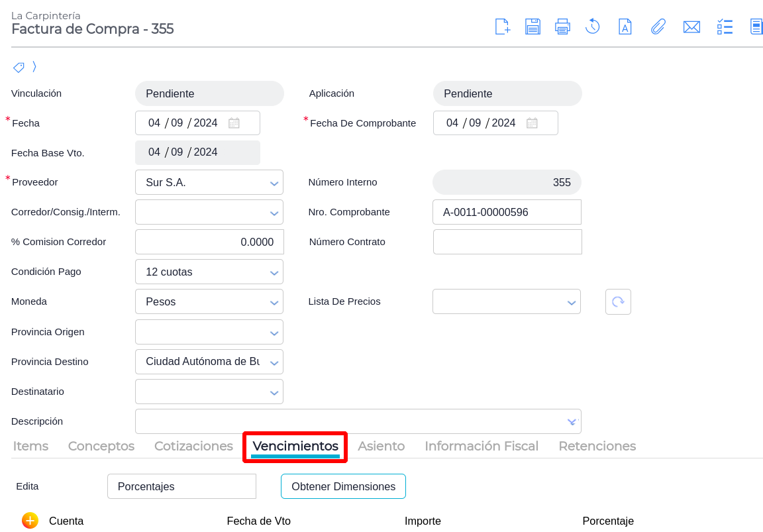
Task: Open the checklist icon in toolbar
Action: click(x=725, y=27)
